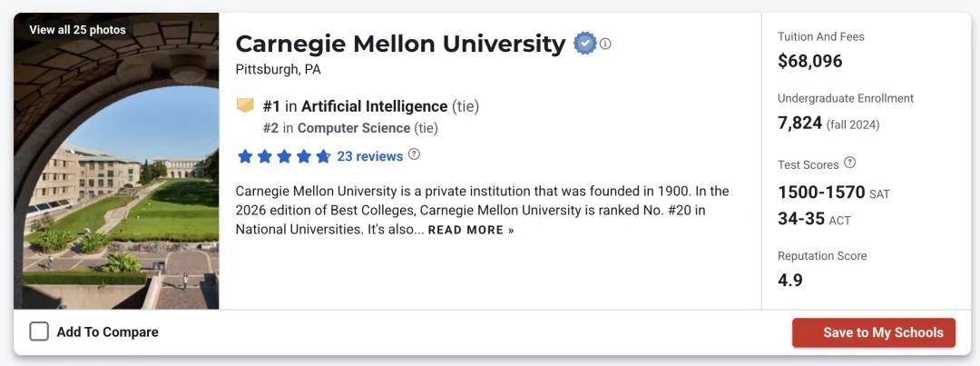
Task: Click the $68,096 tuition value
Action: coord(809,61)
